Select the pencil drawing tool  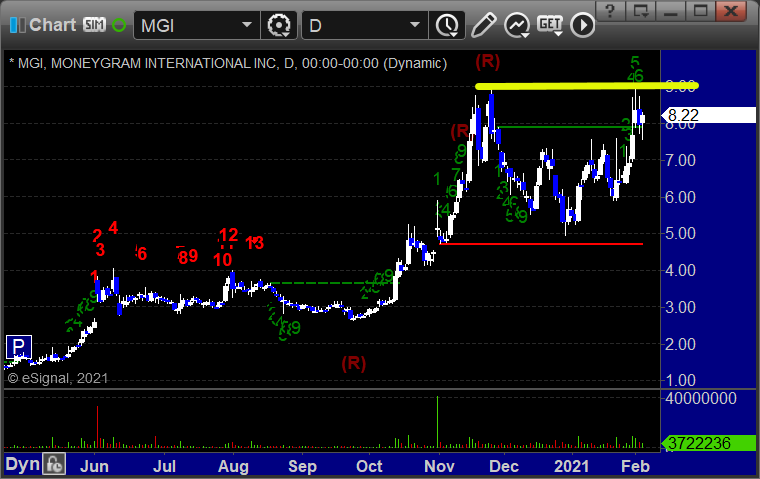click(x=483, y=25)
